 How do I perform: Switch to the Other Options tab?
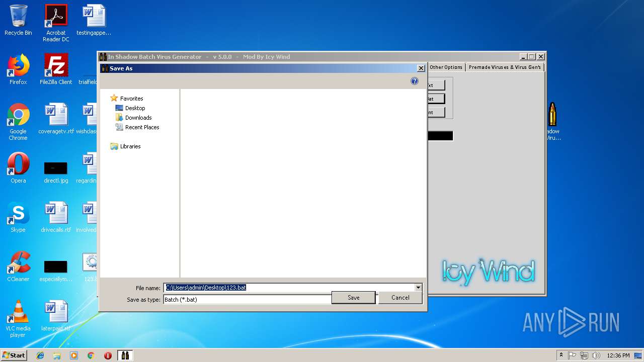click(446, 67)
